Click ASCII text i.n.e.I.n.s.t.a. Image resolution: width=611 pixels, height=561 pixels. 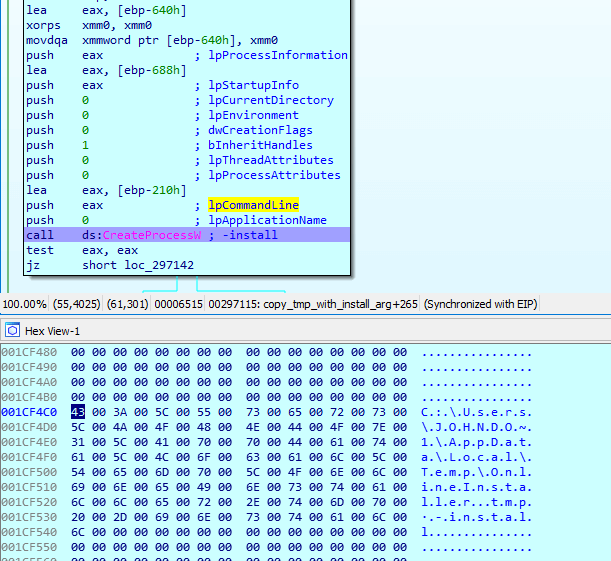(x=476, y=487)
